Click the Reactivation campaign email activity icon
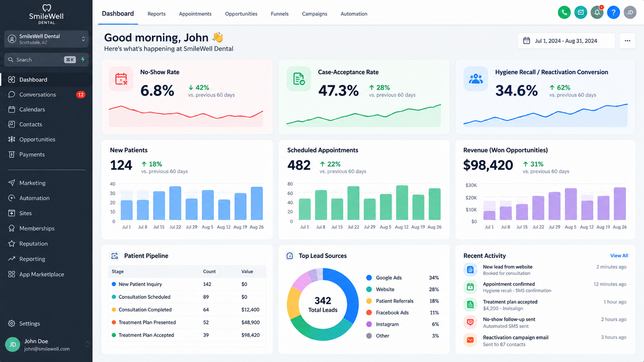Image resolution: width=644 pixels, height=362 pixels. point(470,340)
